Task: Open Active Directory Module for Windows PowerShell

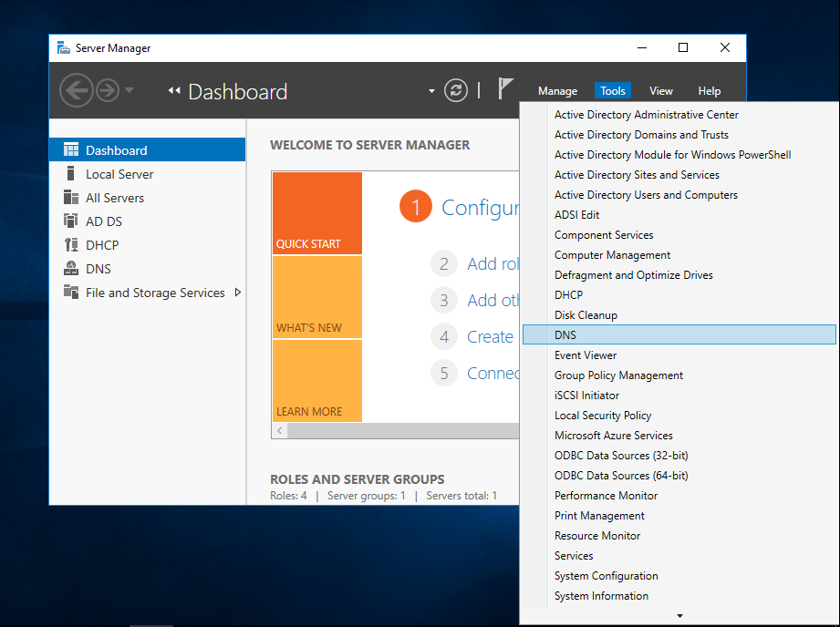Action: 679,155
